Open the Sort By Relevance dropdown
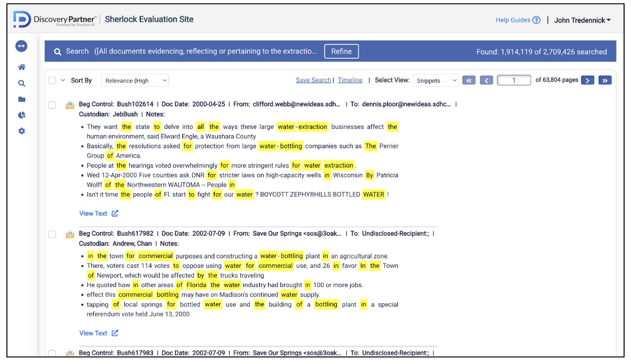The height and width of the screenshot is (364, 631). tap(135, 80)
